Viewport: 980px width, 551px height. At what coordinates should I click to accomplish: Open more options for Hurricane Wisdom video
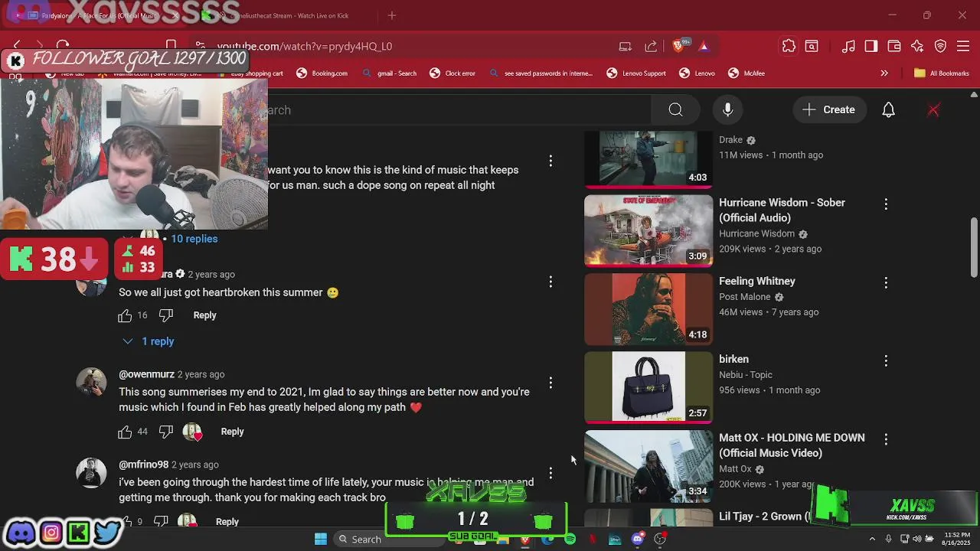click(x=886, y=204)
